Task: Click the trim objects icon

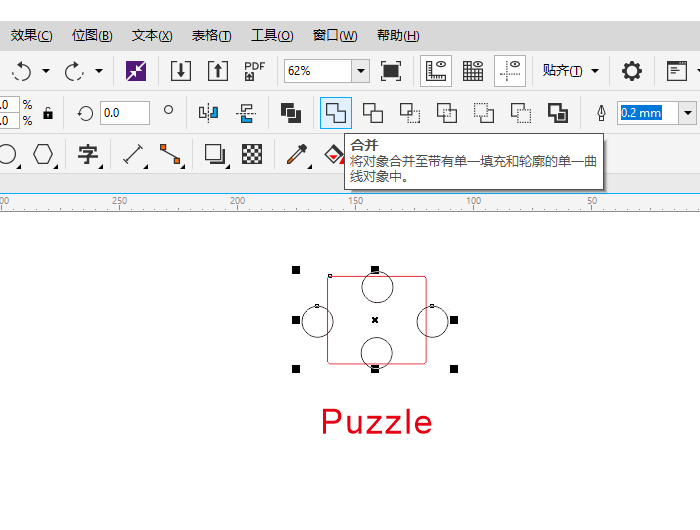Action: coord(373,113)
